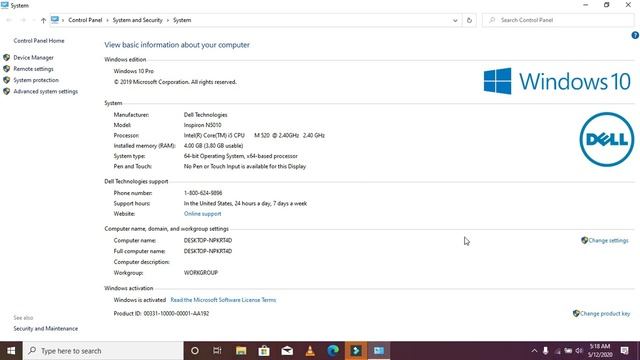Open Cortana from the taskbar
The width and height of the screenshot is (640, 360).
pyautogui.click(x=195, y=351)
